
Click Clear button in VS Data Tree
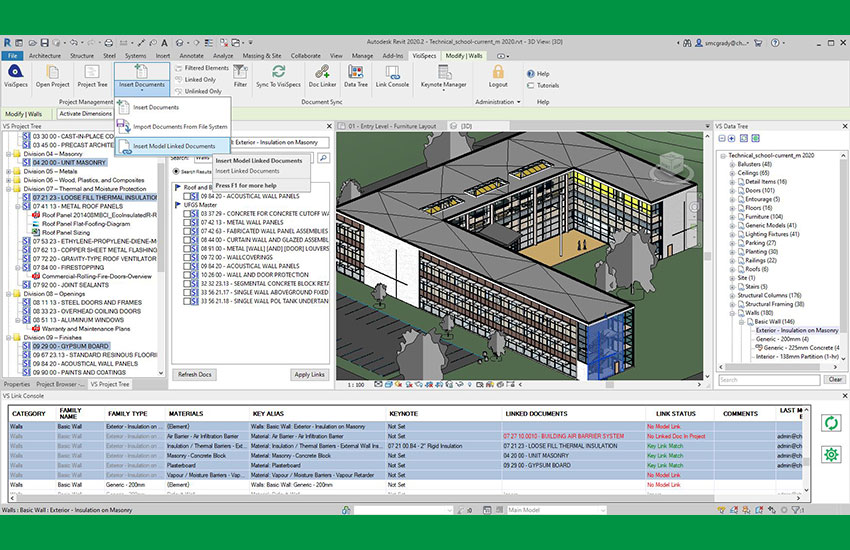click(835, 380)
